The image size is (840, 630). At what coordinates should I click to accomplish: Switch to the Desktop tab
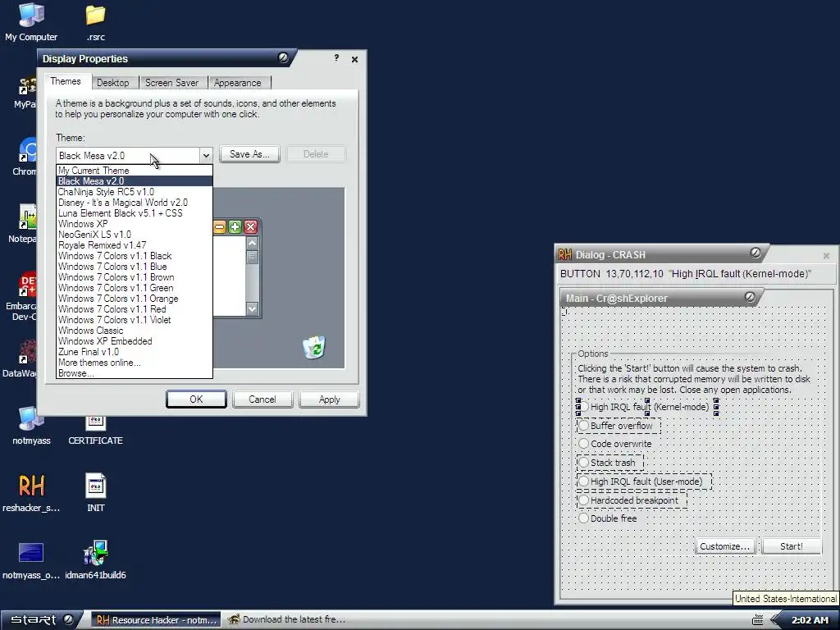113,83
